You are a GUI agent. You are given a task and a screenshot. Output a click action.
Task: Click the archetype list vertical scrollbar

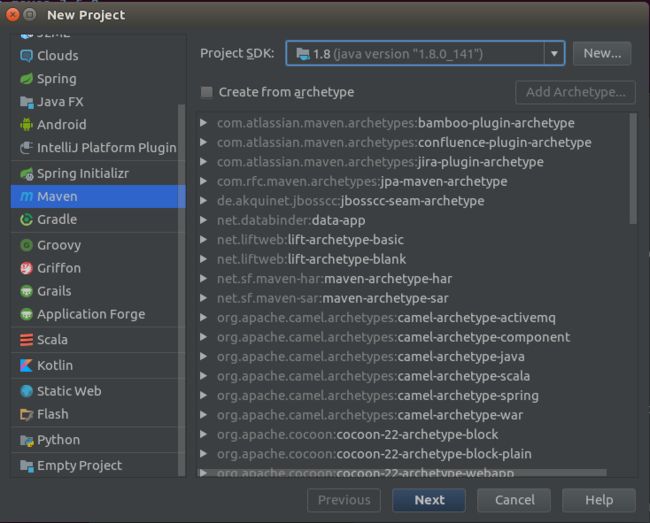[633, 169]
